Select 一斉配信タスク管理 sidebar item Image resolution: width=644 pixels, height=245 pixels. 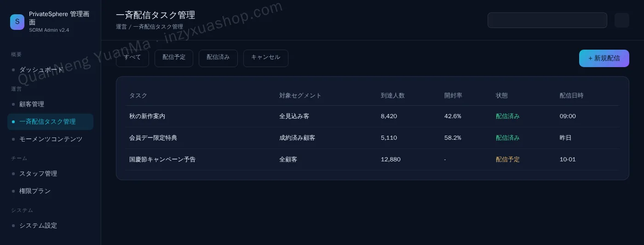pos(50,122)
